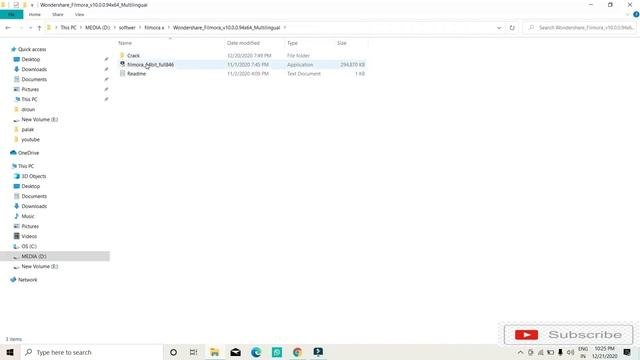The image size is (640, 360).
Task: Launch Microsoft Edge from the taskbar
Action: click(x=256, y=352)
